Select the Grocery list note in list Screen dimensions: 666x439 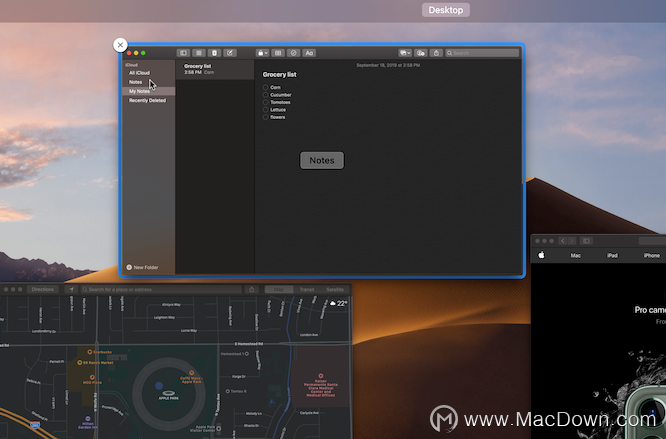click(x=215, y=69)
